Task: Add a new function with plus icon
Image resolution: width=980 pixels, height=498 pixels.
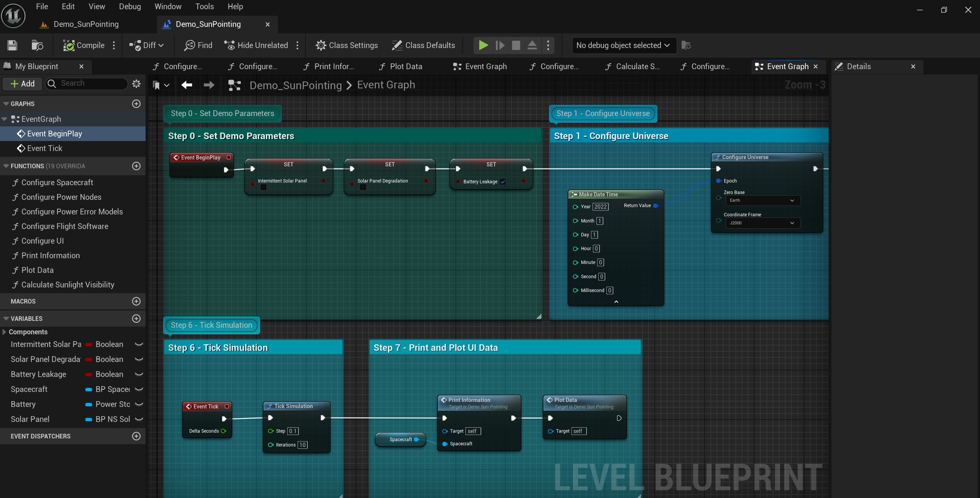Action: coord(136,166)
